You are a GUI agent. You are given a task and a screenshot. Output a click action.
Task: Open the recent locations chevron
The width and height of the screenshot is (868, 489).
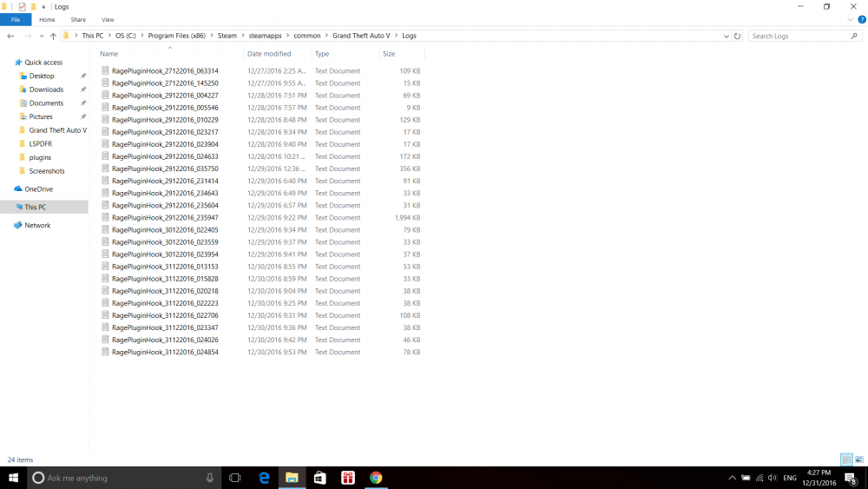[42, 36]
